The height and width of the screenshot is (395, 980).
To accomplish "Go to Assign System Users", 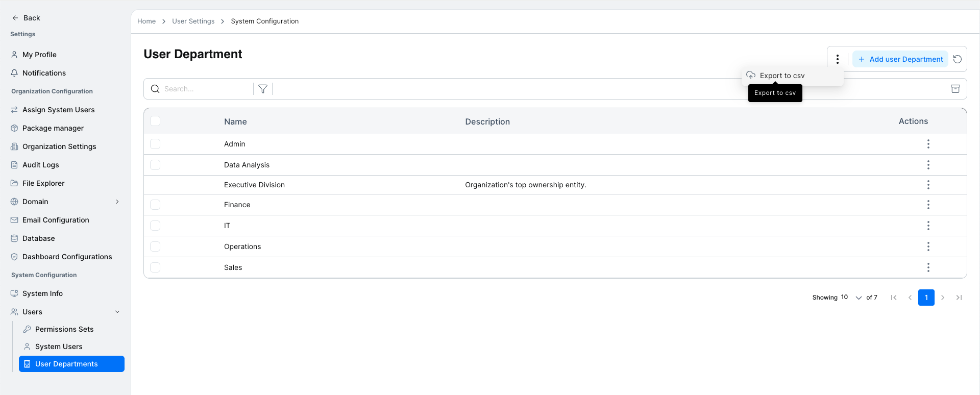I will (58, 110).
